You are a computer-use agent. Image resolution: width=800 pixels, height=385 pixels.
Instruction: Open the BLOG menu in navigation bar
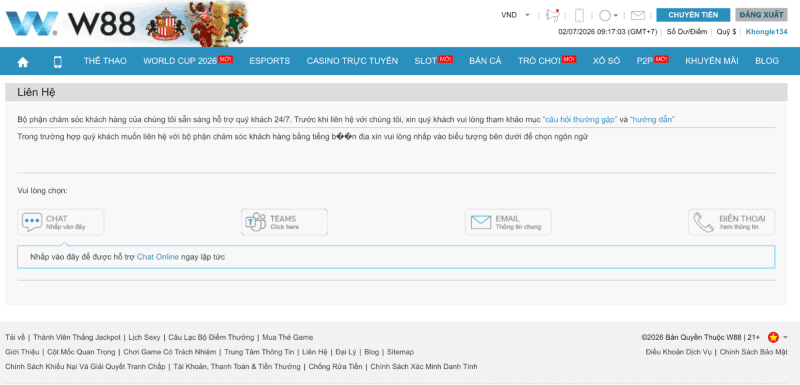click(x=767, y=61)
